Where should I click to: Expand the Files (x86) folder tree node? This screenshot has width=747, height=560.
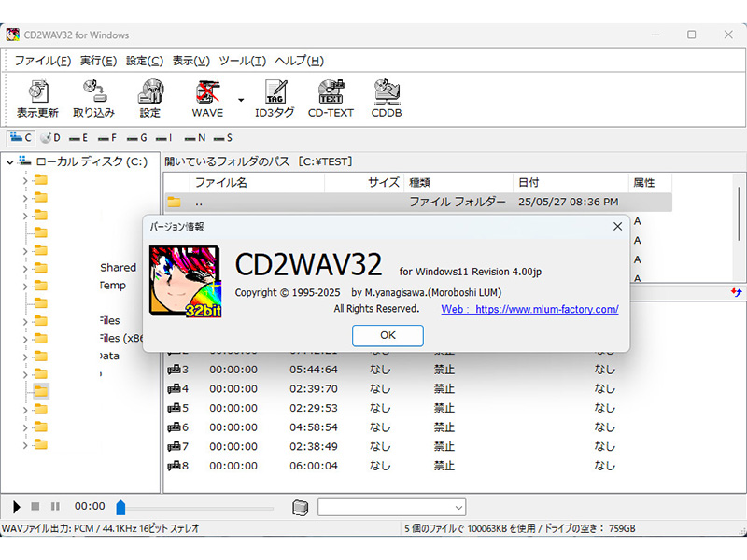pos(25,339)
